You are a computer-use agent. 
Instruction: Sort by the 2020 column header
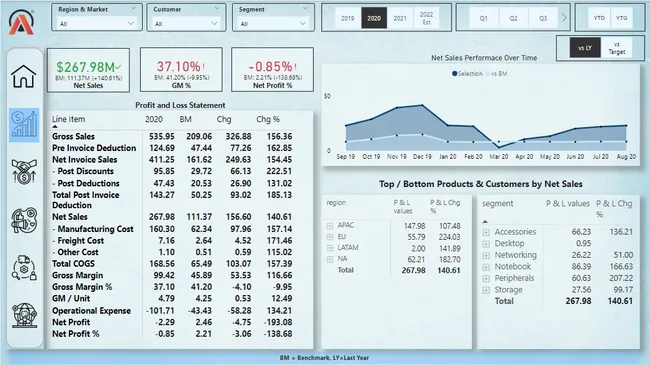154,119
